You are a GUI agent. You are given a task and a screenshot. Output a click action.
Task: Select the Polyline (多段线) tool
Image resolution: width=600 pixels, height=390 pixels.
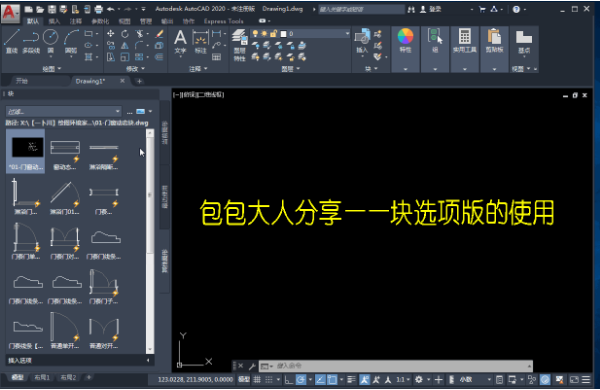click(x=31, y=41)
